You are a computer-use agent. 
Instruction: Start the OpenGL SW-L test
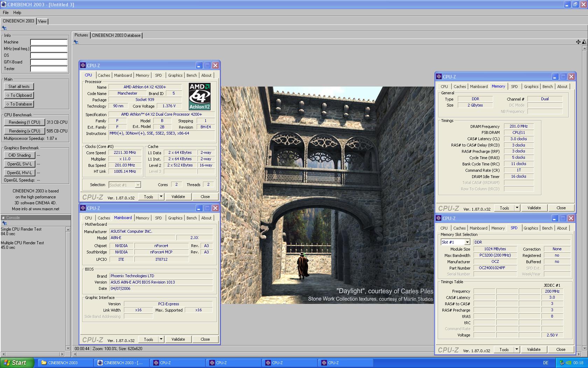point(20,164)
